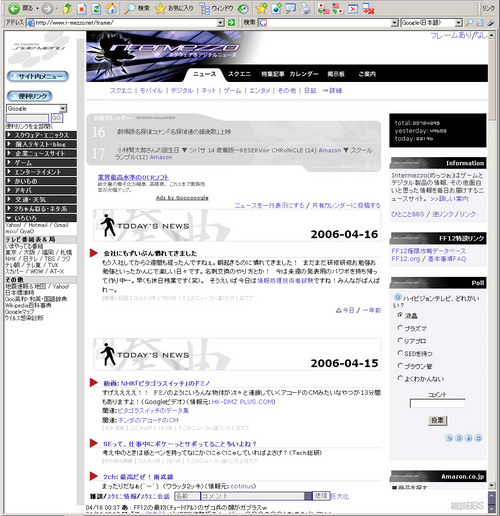Screen dimensions: 500x516
Task: Click the Up one level toolbar icon
Action: 67,8
